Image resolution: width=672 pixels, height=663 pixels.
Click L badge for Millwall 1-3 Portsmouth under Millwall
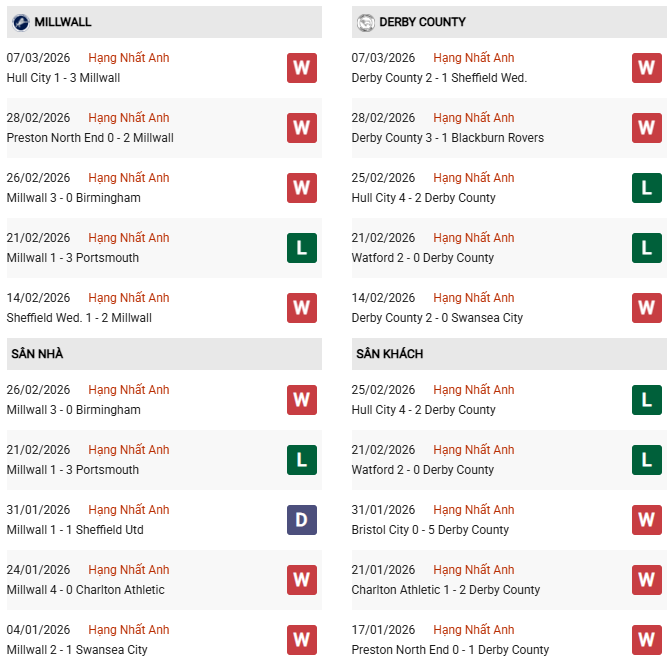coord(301,248)
